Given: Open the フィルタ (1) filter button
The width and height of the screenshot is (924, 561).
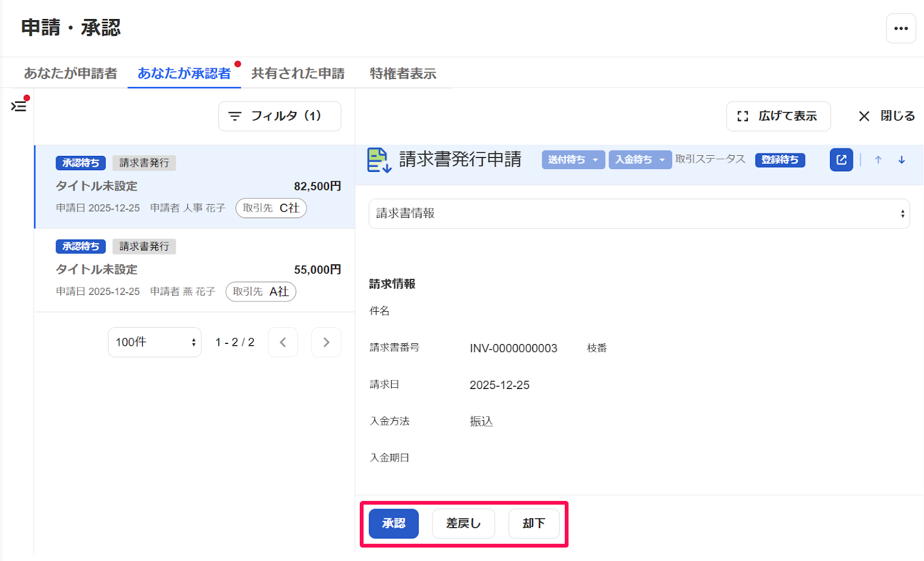Looking at the screenshot, I should tap(280, 116).
